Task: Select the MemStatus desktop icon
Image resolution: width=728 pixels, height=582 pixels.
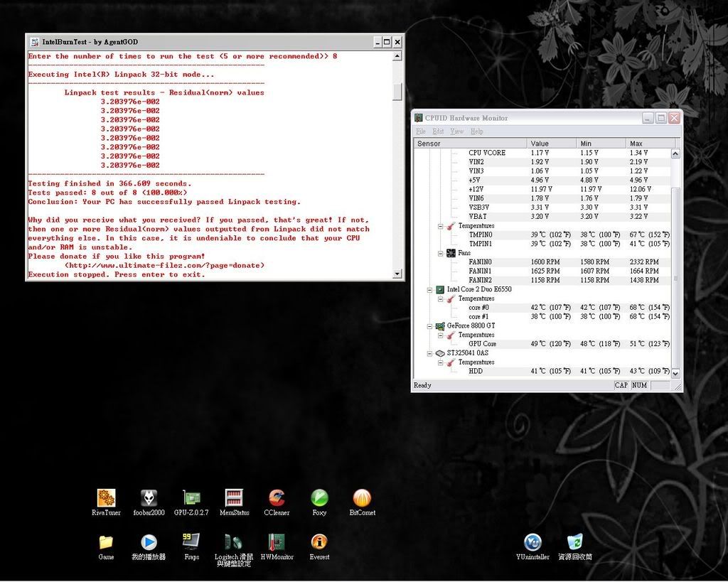Action: (234, 498)
